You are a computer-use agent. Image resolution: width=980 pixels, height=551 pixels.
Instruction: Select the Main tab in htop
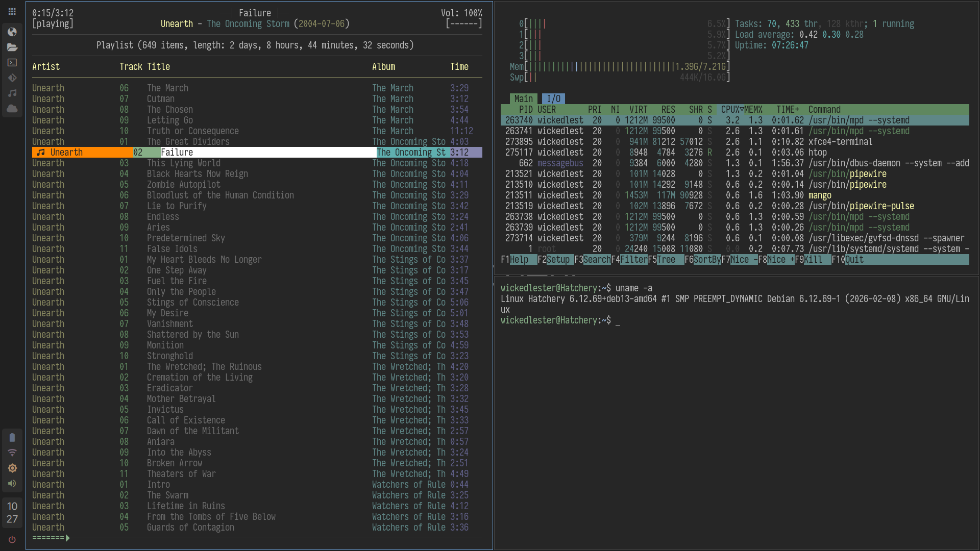coord(523,99)
